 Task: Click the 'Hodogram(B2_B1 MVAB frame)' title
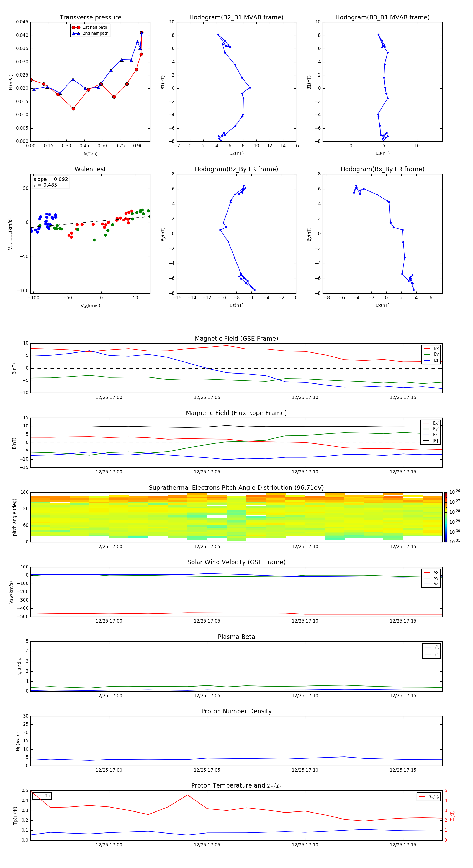click(236, 18)
